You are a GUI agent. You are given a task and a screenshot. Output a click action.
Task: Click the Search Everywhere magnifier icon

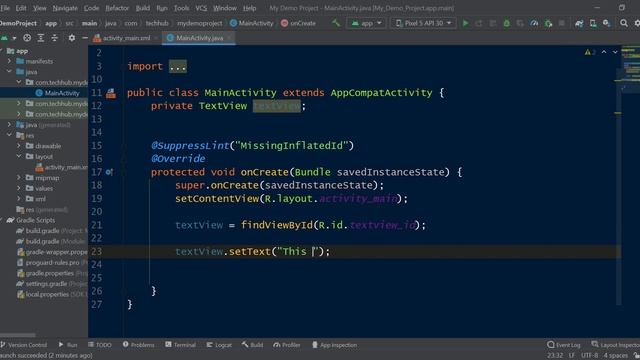point(624,23)
